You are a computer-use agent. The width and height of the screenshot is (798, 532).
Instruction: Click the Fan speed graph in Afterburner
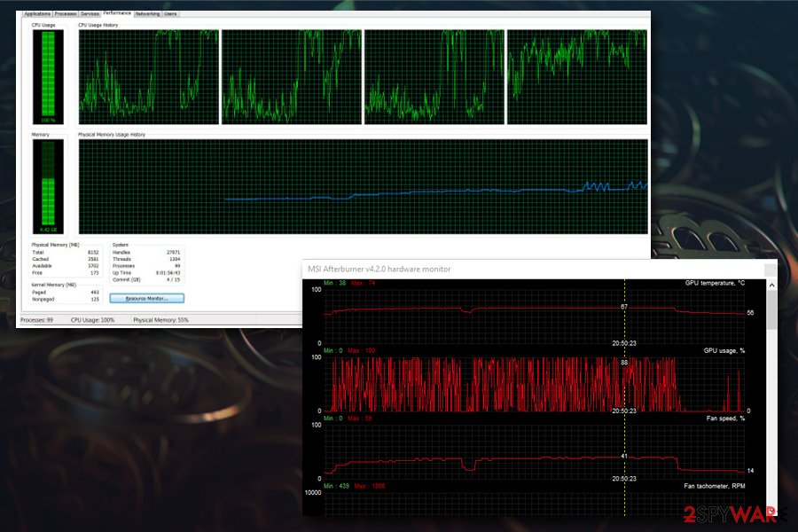535,451
